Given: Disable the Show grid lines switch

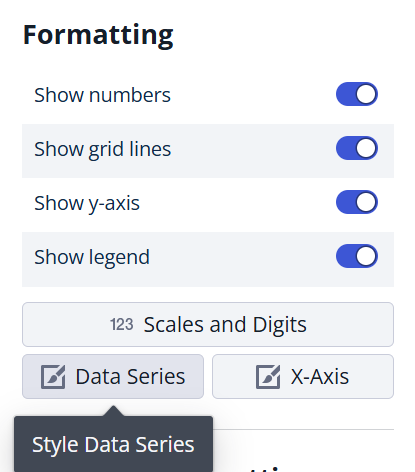Looking at the screenshot, I should 357,148.
